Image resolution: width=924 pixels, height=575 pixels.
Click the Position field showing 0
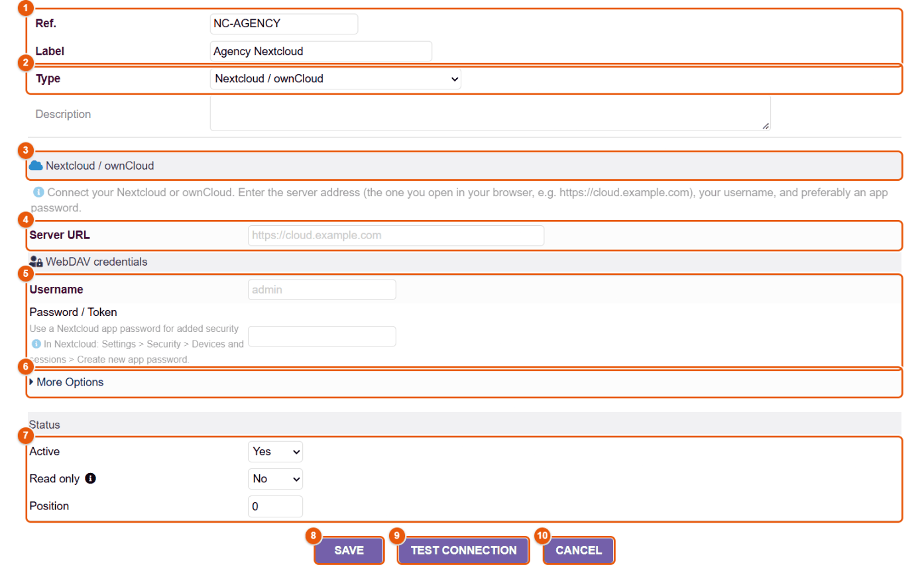coord(275,506)
